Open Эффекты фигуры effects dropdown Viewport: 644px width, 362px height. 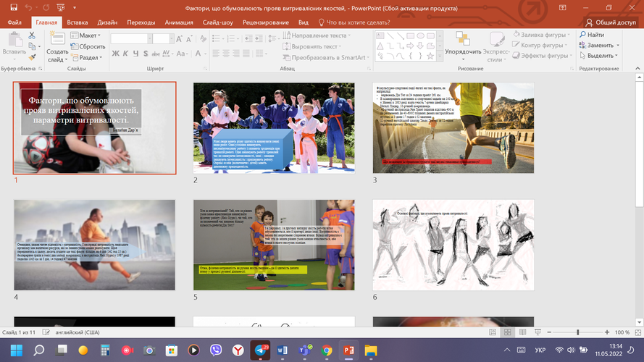(x=542, y=56)
